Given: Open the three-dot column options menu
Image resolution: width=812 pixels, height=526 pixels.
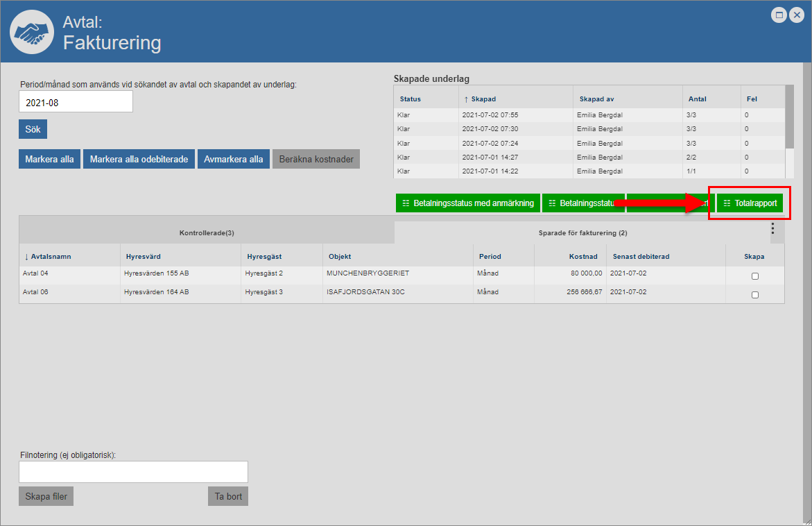Looking at the screenshot, I should 772,229.
